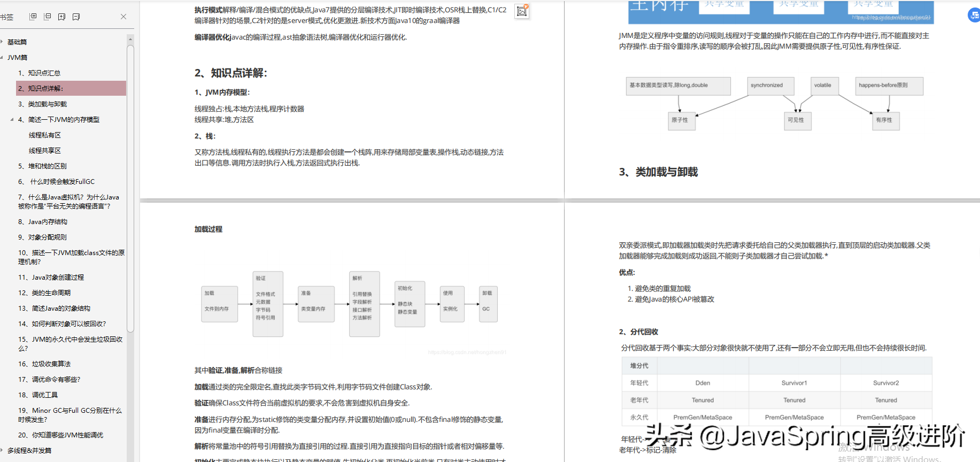Jump to bookmark 9、对象分配规则
Screen dimensions: 980x462
(x=43, y=237)
